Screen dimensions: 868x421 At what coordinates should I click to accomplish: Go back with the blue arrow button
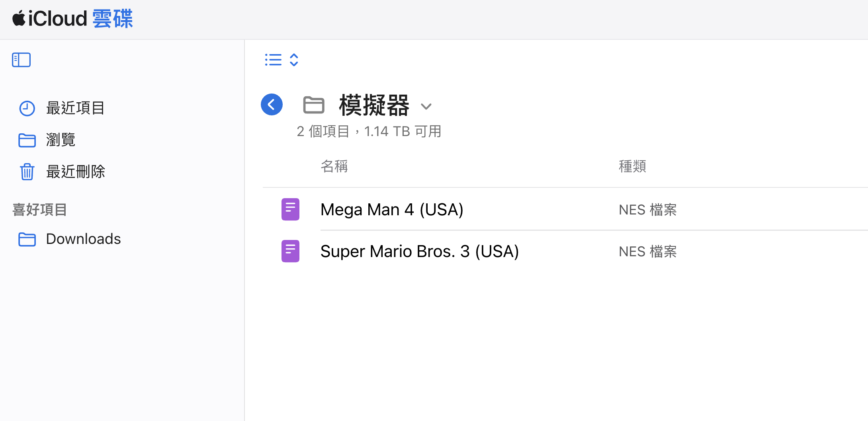[x=272, y=105]
